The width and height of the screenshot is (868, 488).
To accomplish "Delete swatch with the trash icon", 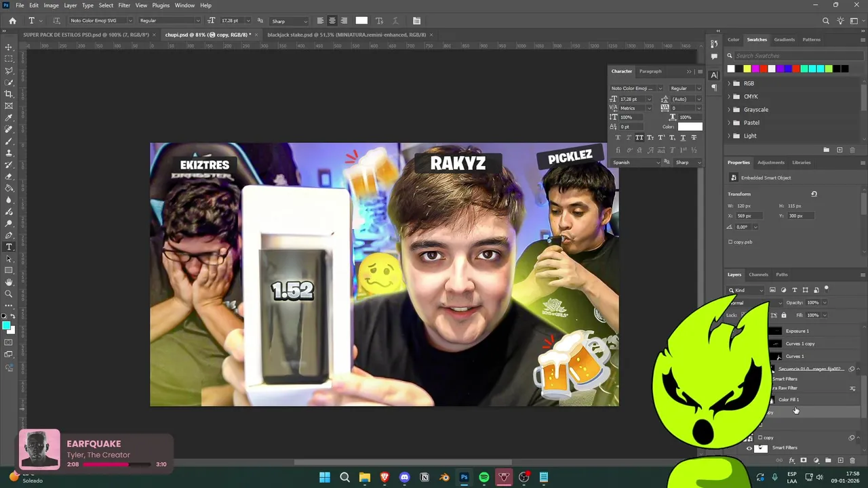I will point(852,150).
